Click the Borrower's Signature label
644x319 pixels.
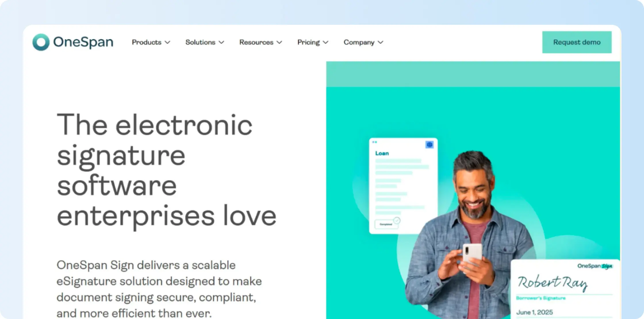[x=541, y=298]
